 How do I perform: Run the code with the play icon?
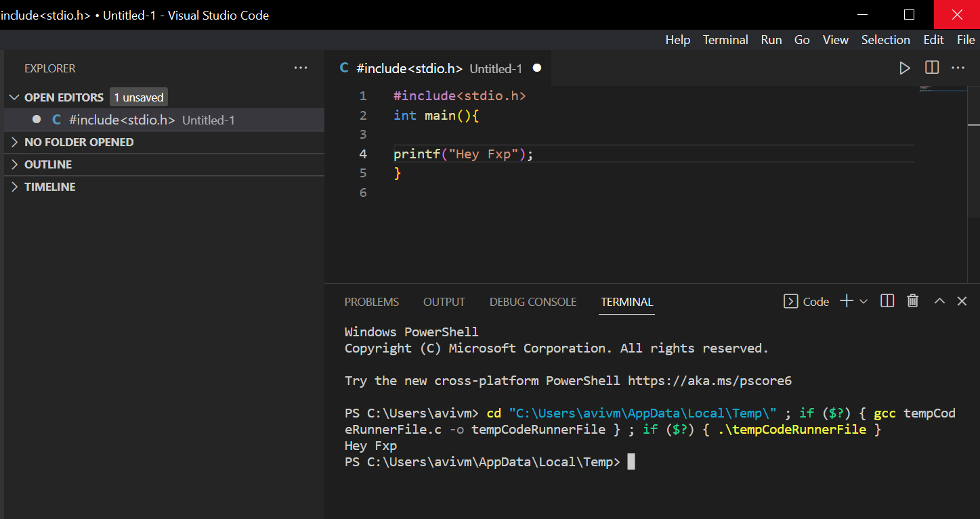(904, 68)
